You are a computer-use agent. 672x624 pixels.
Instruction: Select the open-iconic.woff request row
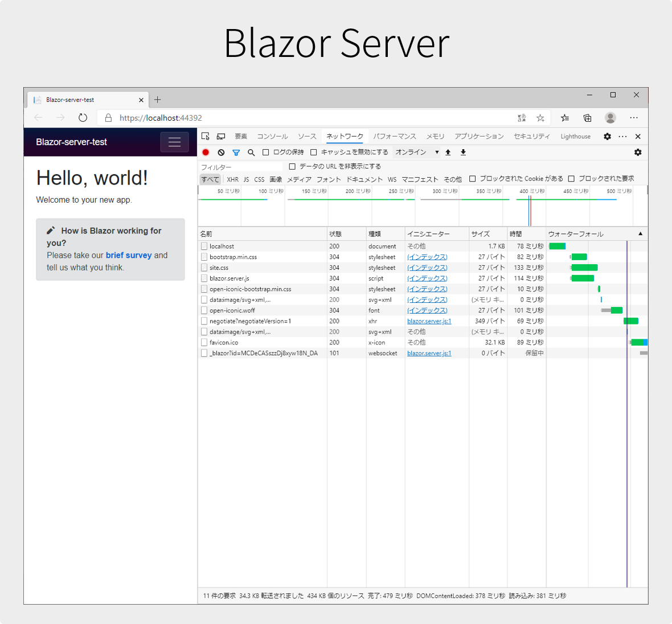(x=423, y=310)
